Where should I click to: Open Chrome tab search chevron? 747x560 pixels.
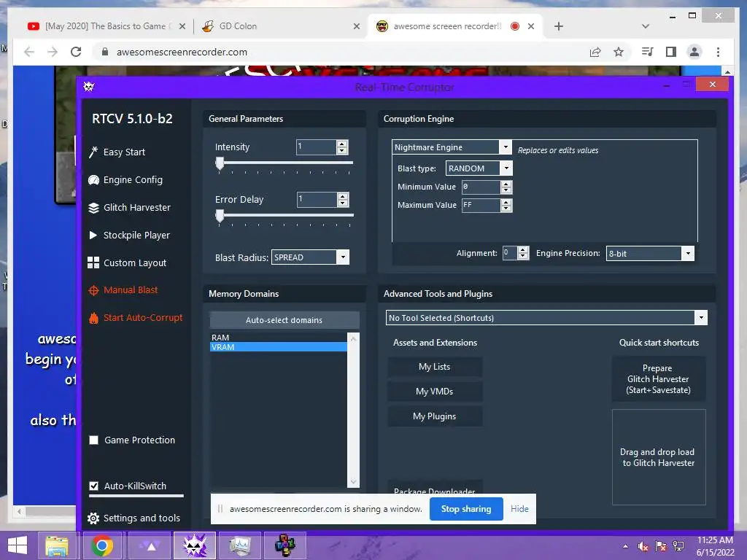(646, 26)
